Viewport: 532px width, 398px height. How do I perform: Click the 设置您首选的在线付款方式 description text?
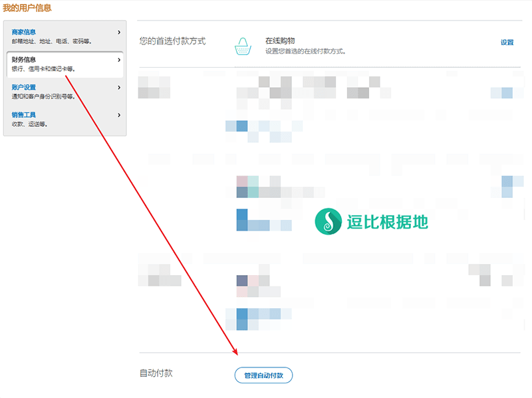tap(305, 51)
